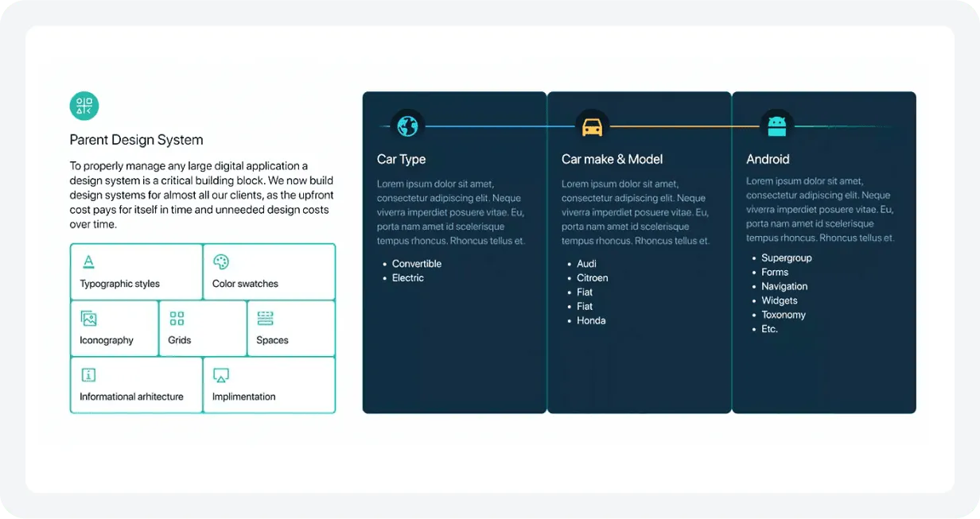Screen dimensions: 980x519
Task: Open the Color swatches tile
Action: click(269, 272)
